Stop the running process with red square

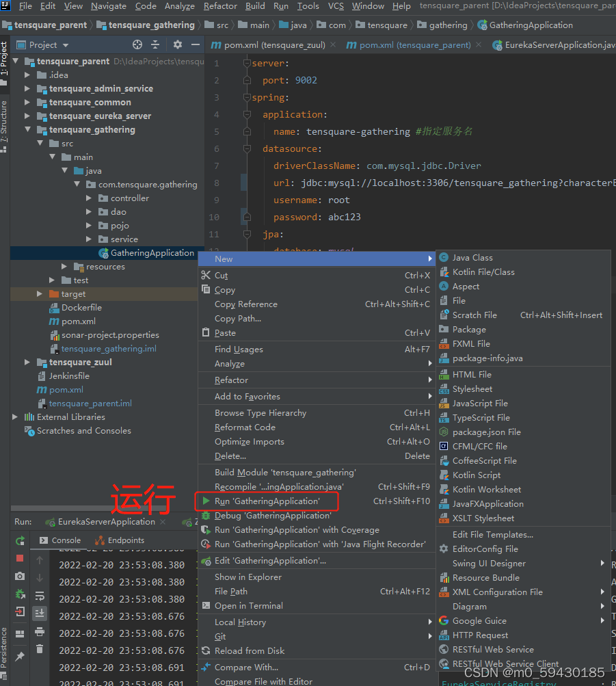point(20,558)
